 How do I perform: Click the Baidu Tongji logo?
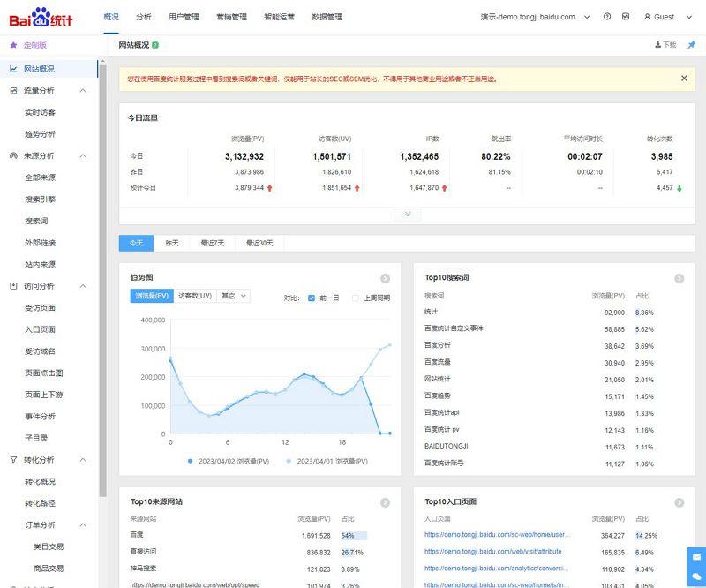pyautogui.click(x=41, y=17)
